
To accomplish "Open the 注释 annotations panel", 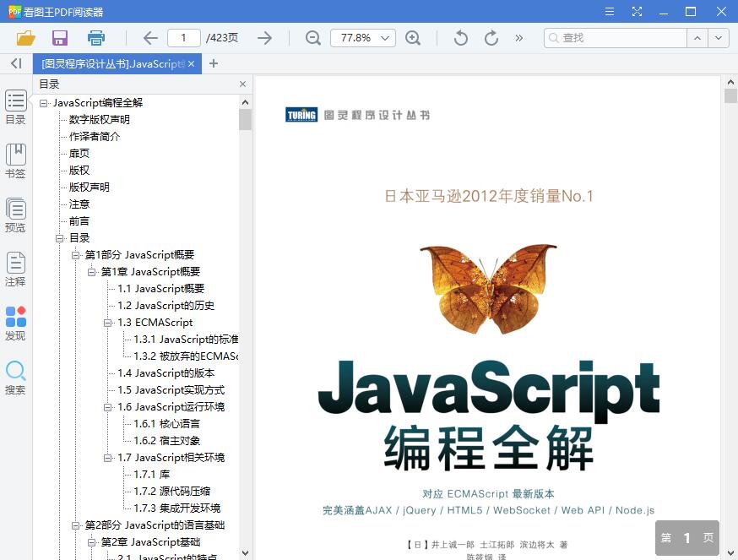I will (x=15, y=270).
